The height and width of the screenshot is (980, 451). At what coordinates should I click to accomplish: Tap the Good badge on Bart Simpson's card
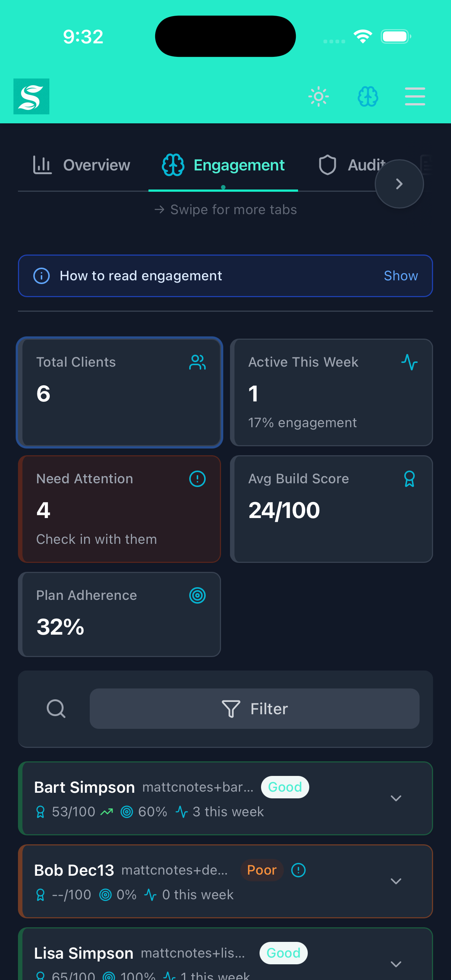(x=285, y=787)
